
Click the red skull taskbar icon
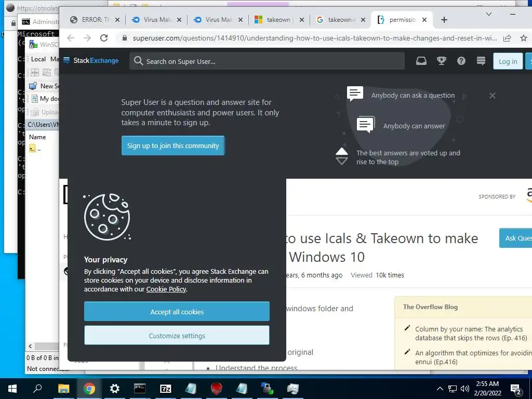(x=217, y=389)
